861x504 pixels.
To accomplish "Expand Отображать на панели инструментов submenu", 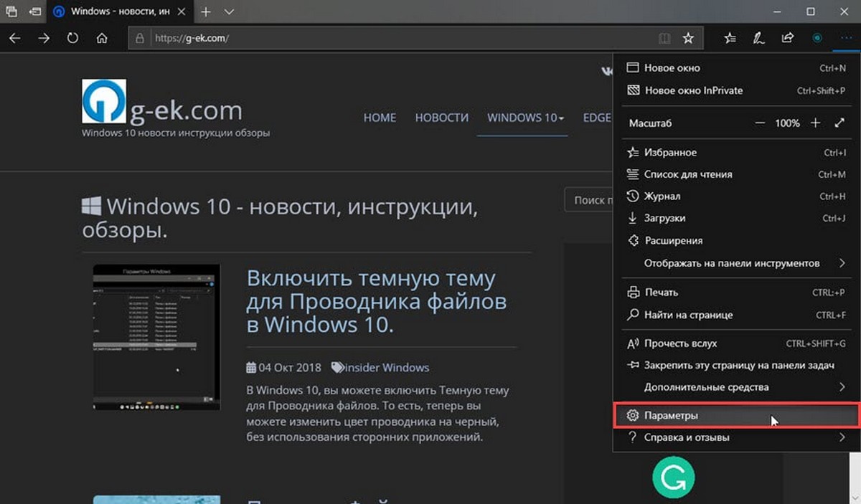I will pos(736,263).
